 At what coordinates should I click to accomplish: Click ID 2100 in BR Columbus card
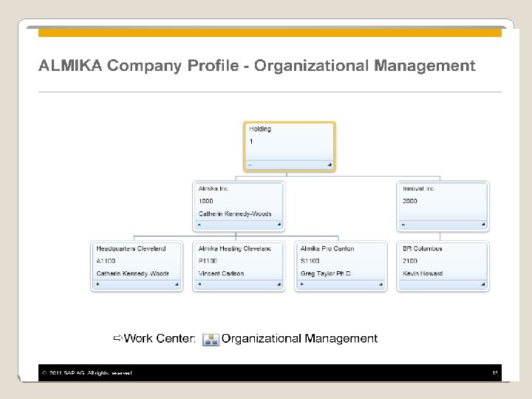tap(410, 261)
